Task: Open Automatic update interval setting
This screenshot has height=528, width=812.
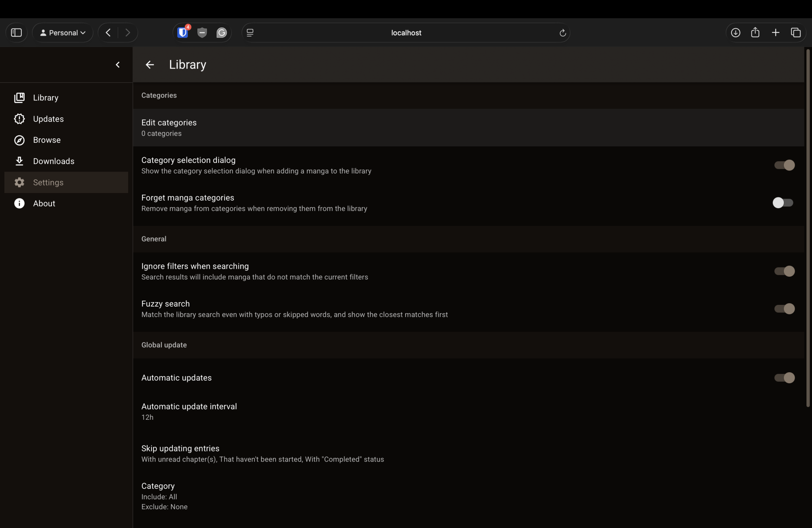Action: [x=469, y=412]
